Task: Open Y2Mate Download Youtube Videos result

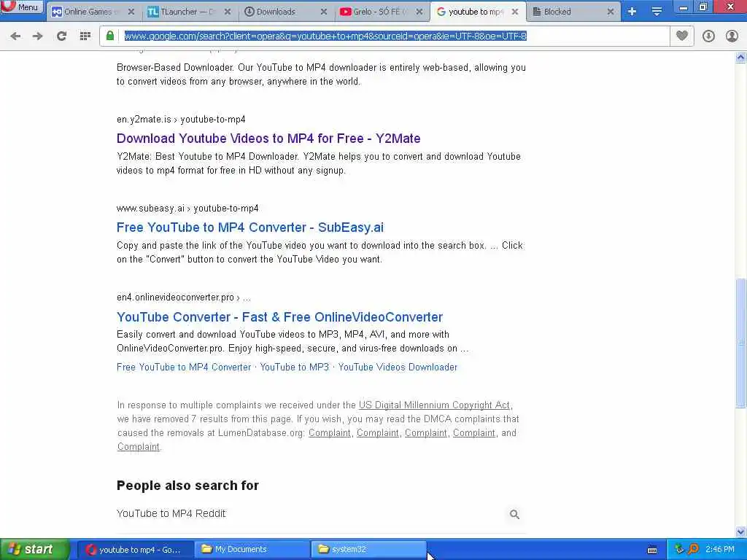Action: 268,139
